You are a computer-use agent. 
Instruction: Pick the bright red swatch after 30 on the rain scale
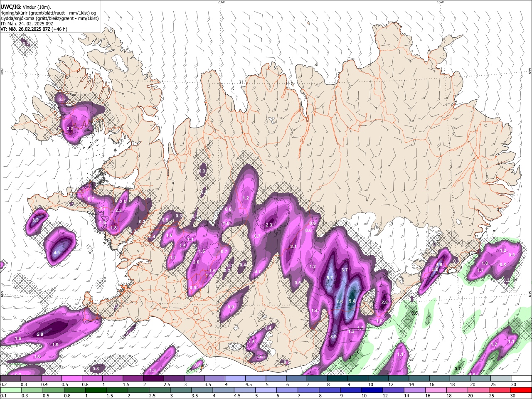521,390
